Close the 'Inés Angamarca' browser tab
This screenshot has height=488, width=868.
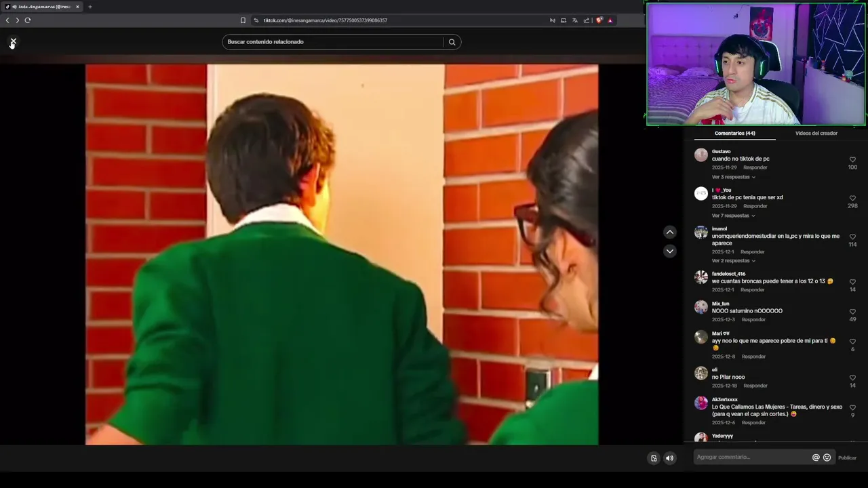pos(77,7)
